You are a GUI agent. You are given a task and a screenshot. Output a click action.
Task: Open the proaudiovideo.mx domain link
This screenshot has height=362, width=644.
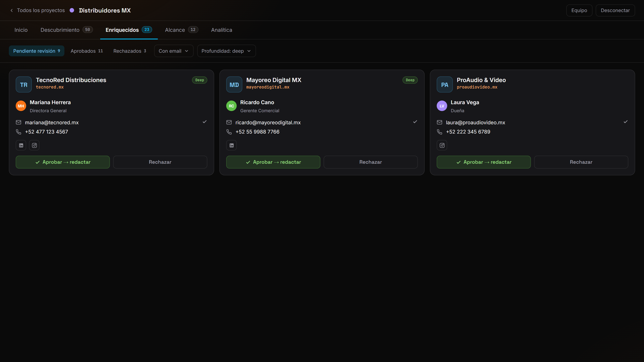tap(477, 87)
